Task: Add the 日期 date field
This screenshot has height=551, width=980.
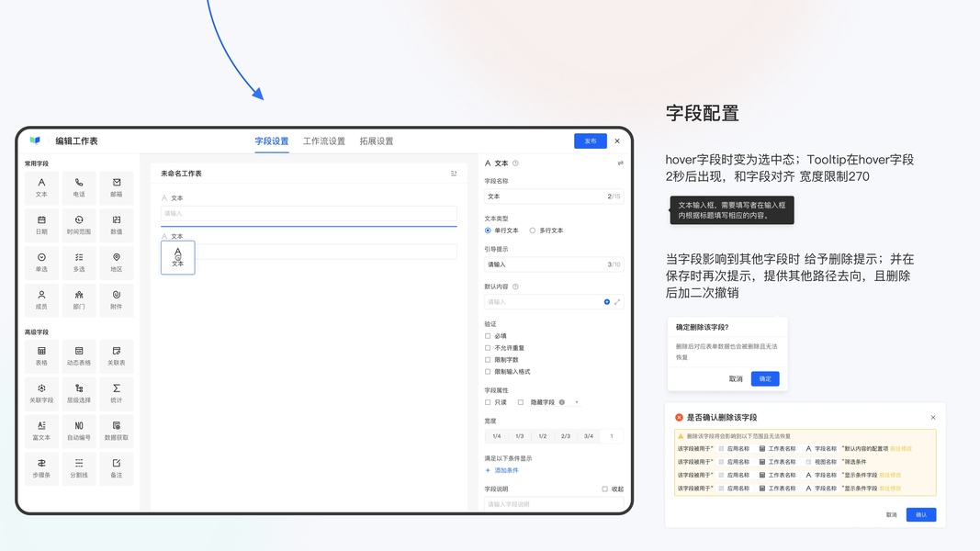Action: tap(41, 225)
